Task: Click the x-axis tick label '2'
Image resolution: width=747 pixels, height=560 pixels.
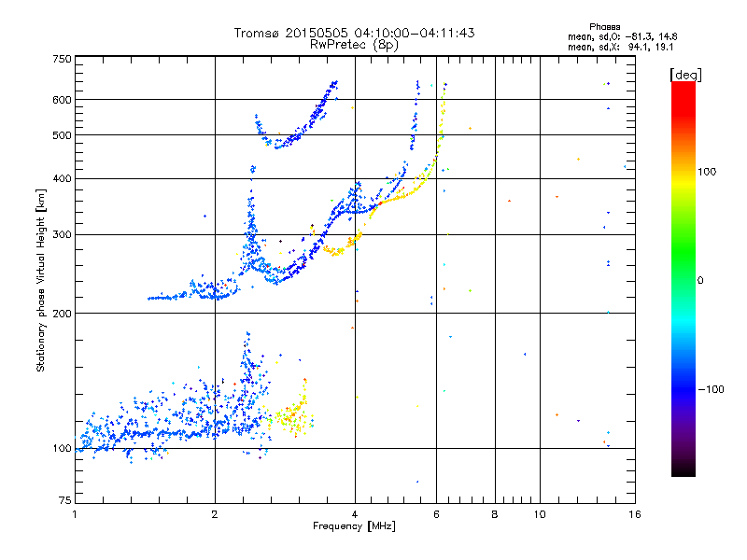Action: click(215, 514)
